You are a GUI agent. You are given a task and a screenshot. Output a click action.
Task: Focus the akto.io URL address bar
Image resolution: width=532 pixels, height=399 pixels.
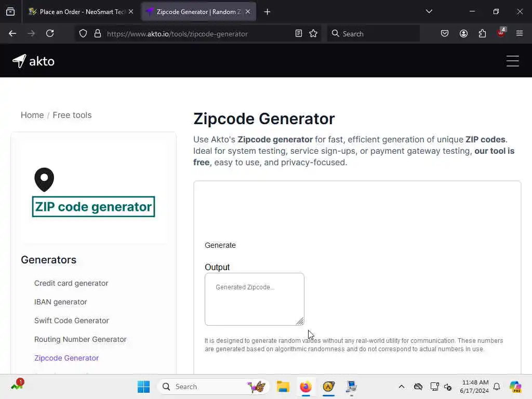coord(178,34)
